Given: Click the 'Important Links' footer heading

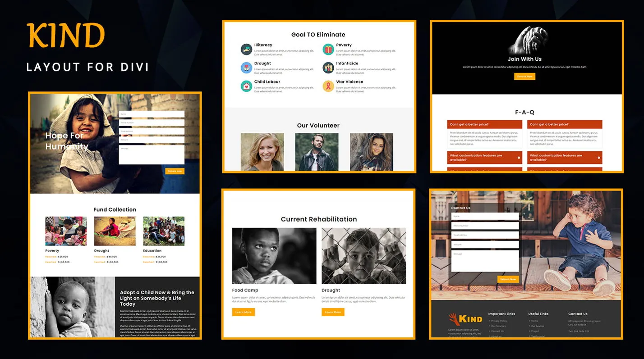Looking at the screenshot, I should [501, 314].
